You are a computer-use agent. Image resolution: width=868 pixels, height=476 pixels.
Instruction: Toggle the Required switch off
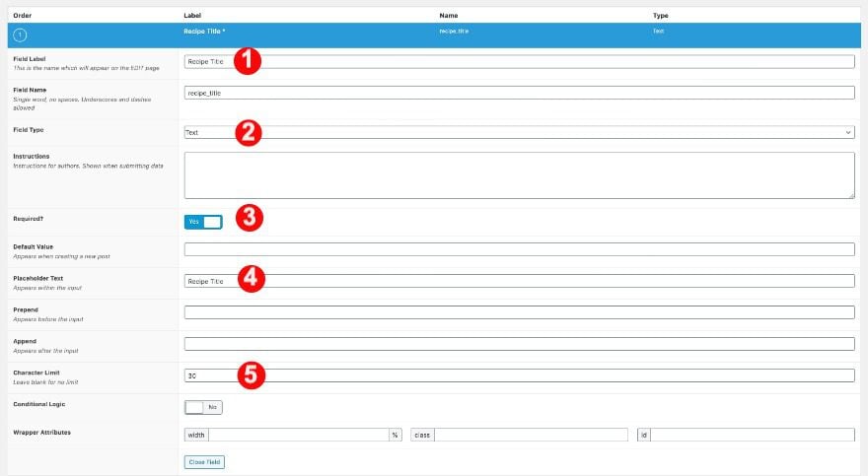(x=203, y=222)
